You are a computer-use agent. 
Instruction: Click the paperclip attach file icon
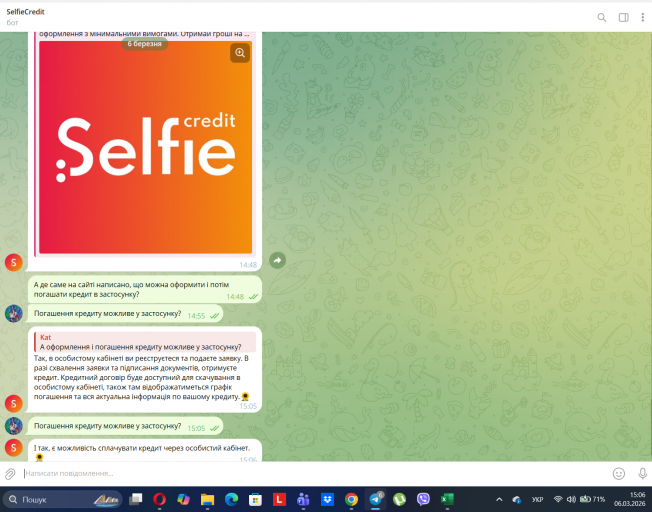pyautogui.click(x=10, y=473)
